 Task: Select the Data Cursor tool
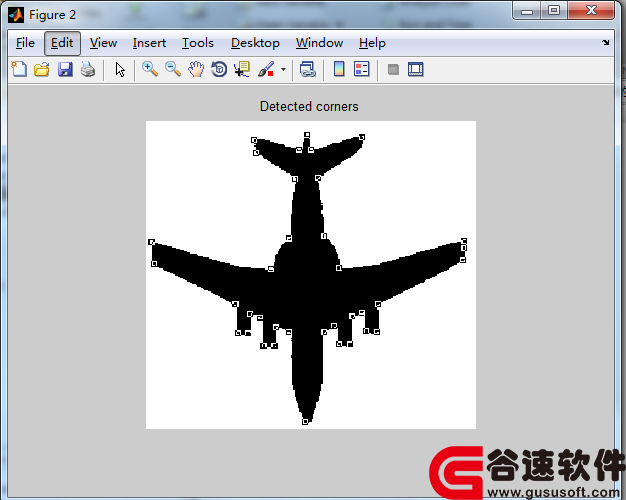pos(242,69)
